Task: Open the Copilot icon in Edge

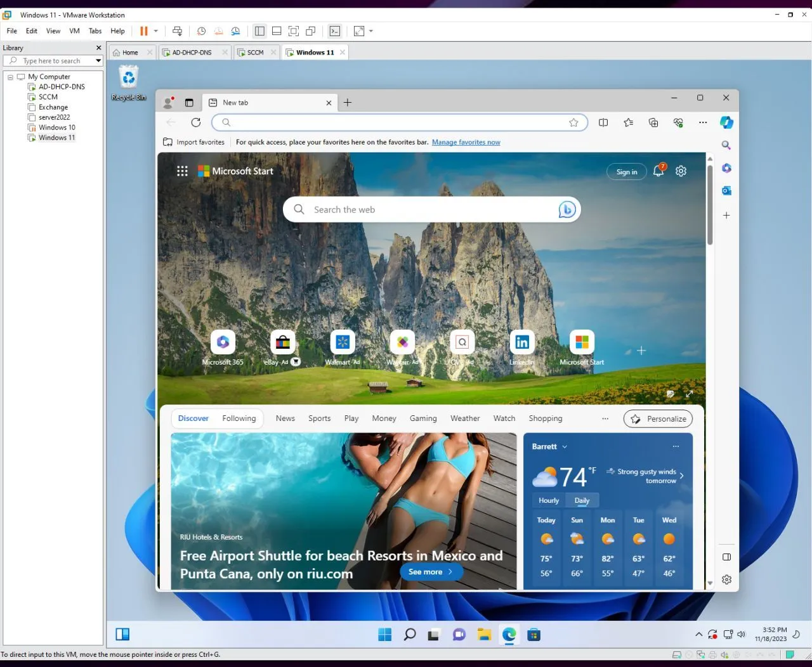Action: [x=726, y=122]
